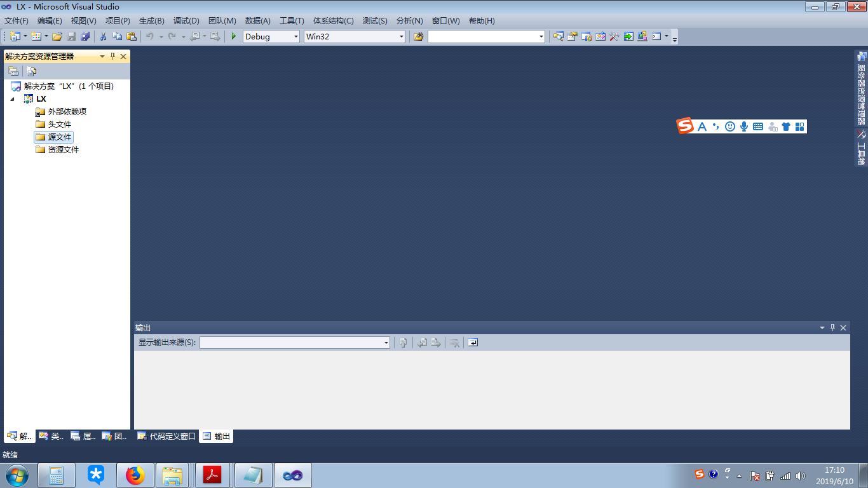Start debugging with the green play icon
This screenshot has height=488, width=868.
[234, 36]
